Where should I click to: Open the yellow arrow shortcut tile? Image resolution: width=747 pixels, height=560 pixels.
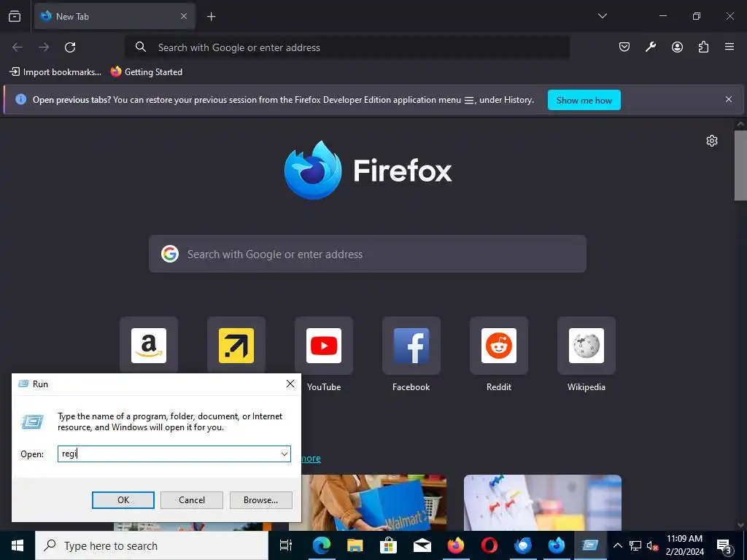pyautogui.click(x=236, y=345)
